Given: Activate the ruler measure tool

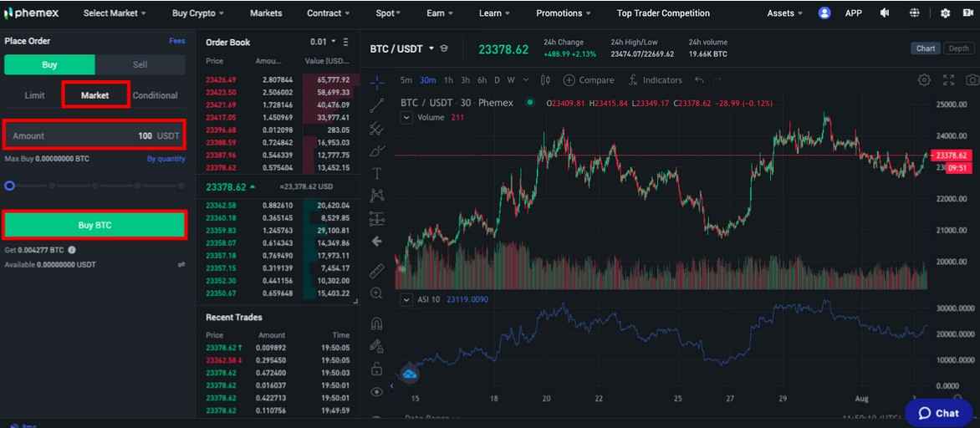Looking at the screenshot, I should coord(377,270).
